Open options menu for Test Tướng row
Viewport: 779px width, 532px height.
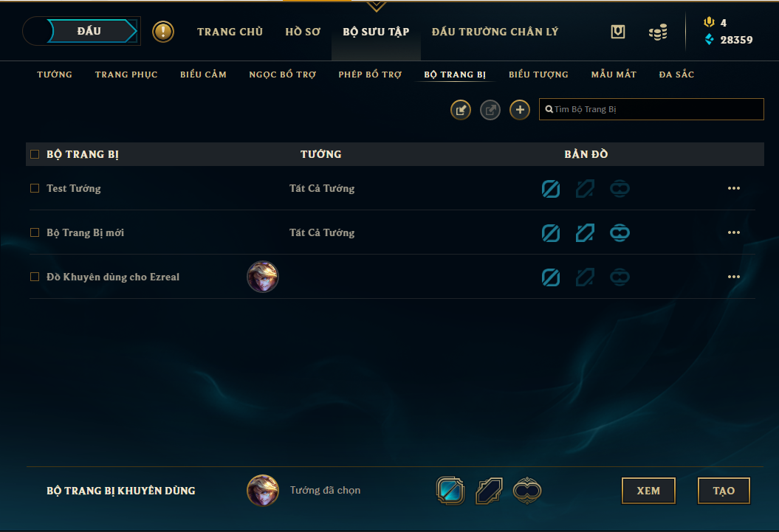(x=734, y=188)
